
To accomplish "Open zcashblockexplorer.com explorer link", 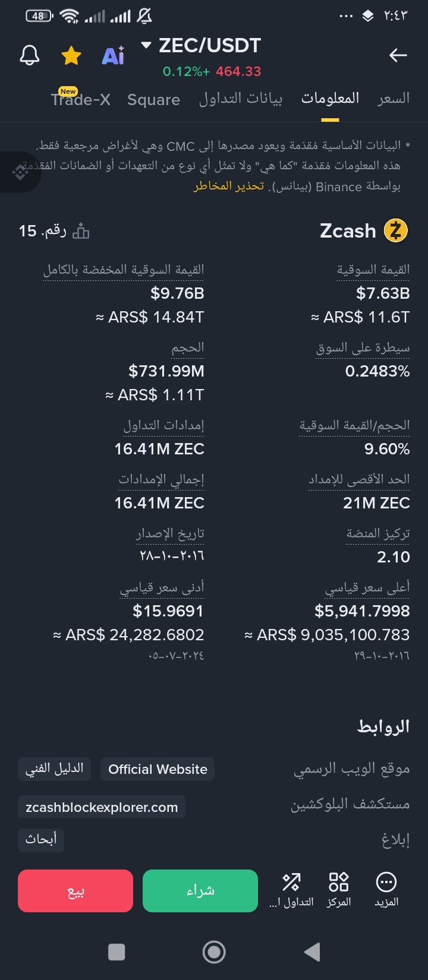I will (102, 807).
